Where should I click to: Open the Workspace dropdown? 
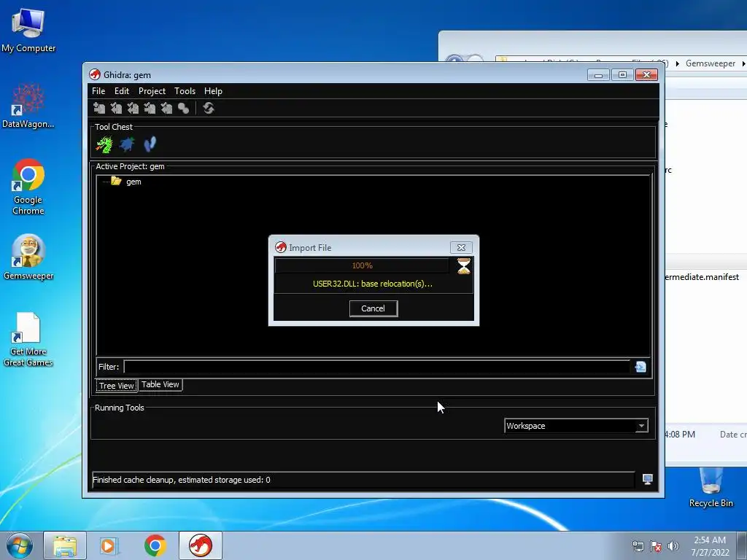[x=576, y=426]
